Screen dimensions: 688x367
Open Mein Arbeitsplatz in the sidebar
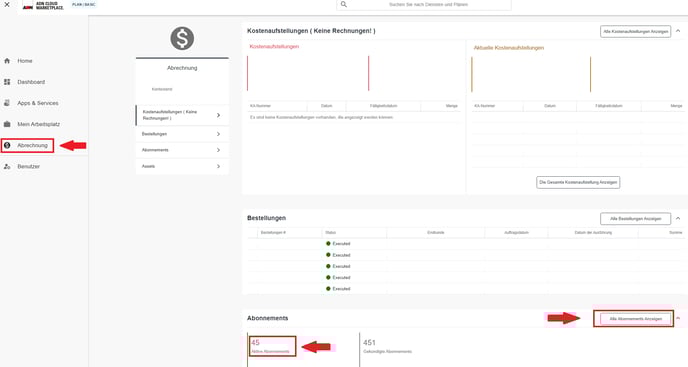click(39, 124)
